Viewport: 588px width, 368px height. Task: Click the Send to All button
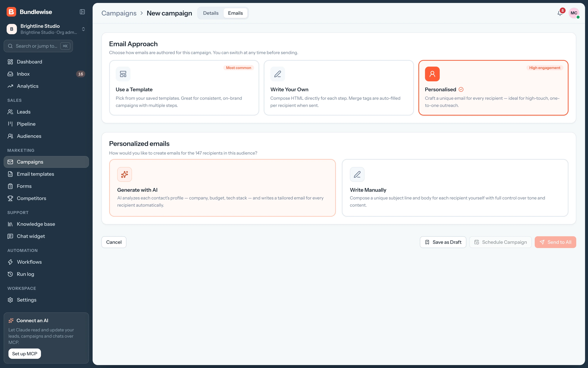tap(555, 242)
